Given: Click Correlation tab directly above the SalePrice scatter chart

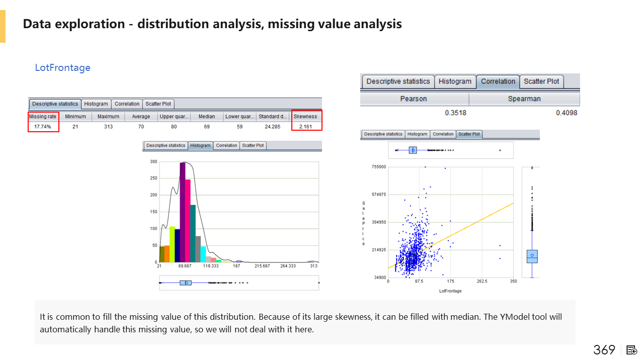Looking at the screenshot, I should click(x=443, y=134).
